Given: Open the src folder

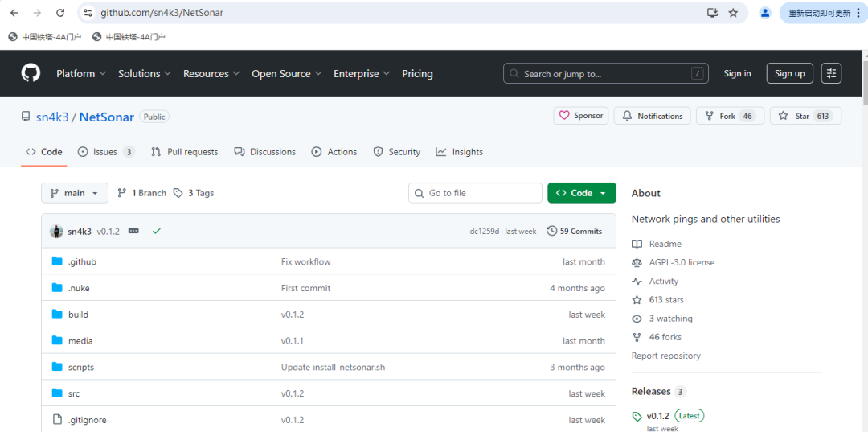Looking at the screenshot, I should [74, 393].
